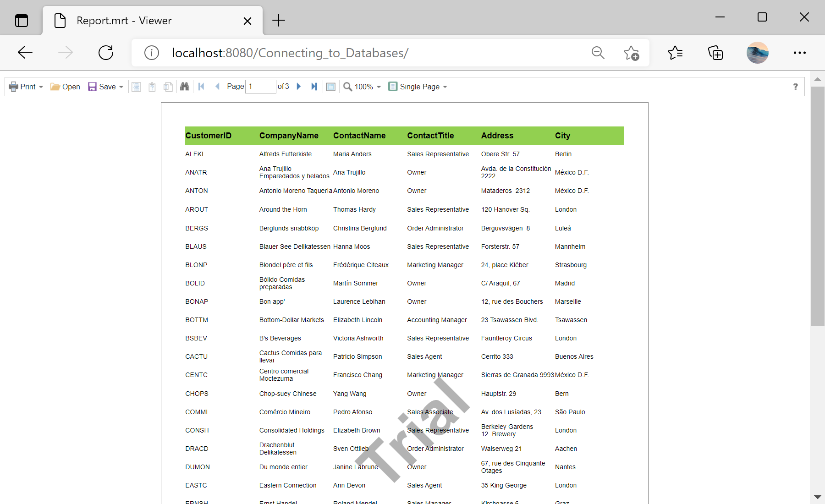
Task: Jump to the last report page
Action: coord(314,87)
